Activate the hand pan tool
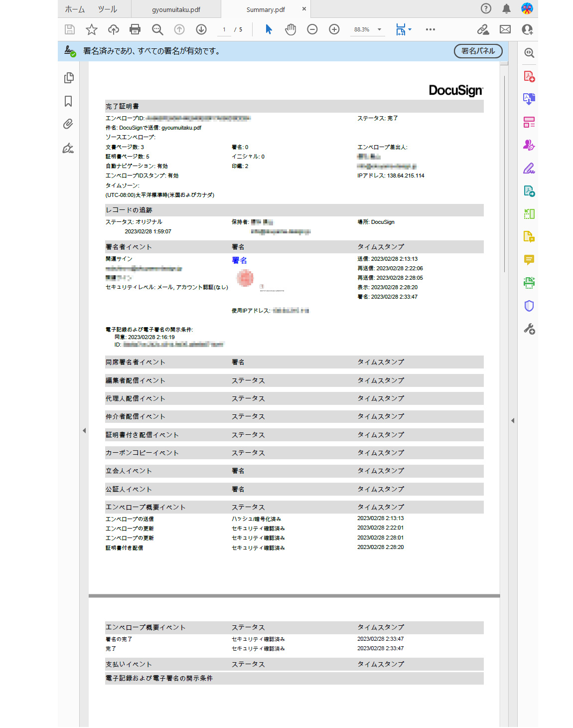 [290, 29]
